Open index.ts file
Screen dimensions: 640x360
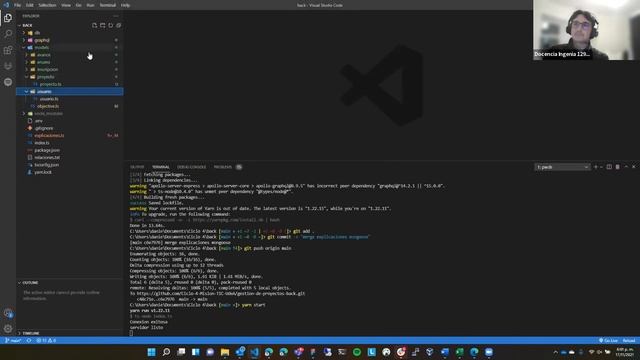[69, 143]
